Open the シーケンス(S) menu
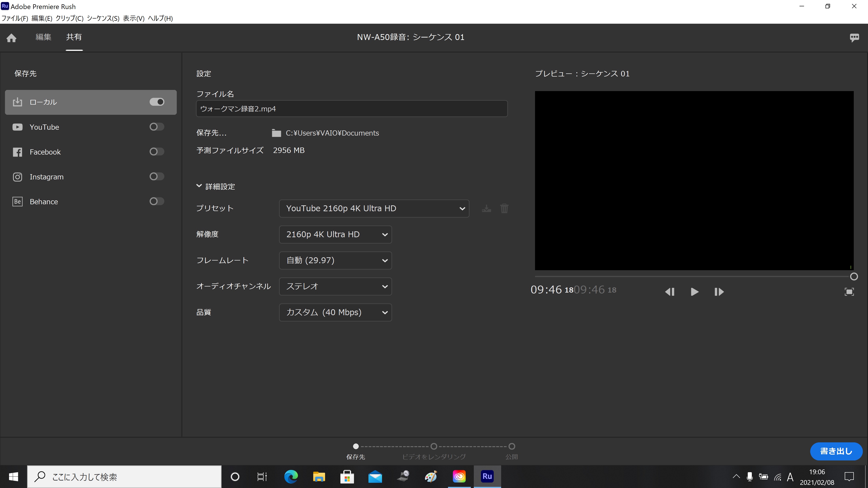The width and height of the screenshot is (868, 488). 103,18
